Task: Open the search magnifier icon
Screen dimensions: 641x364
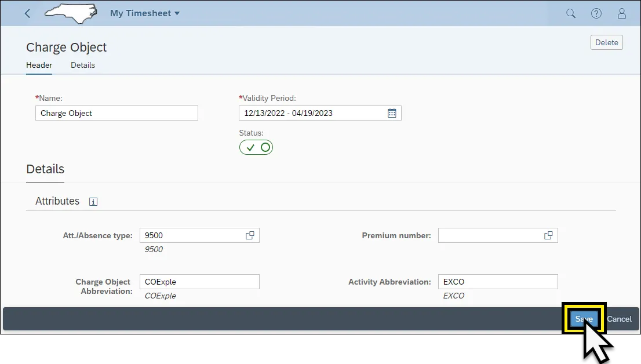Action: click(571, 13)
